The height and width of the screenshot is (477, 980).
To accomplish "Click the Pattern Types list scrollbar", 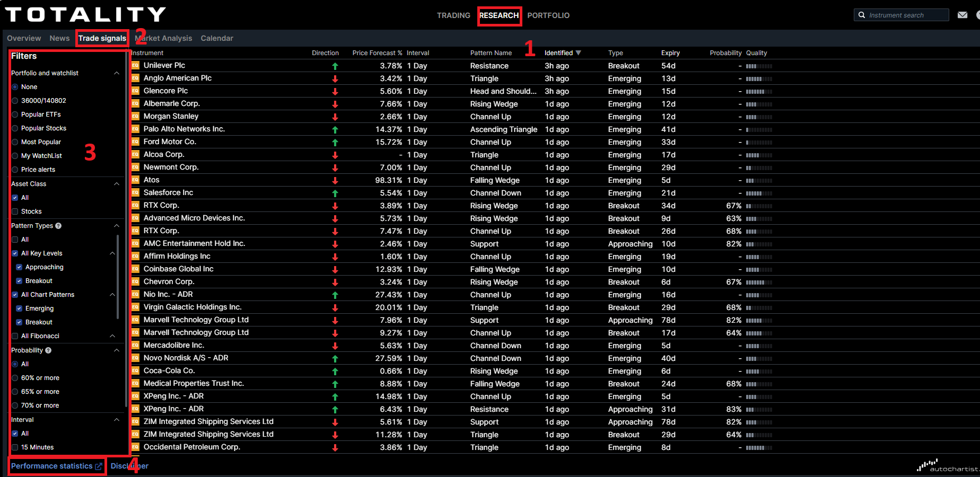I will pyautogui.click(x=117, y=277).
